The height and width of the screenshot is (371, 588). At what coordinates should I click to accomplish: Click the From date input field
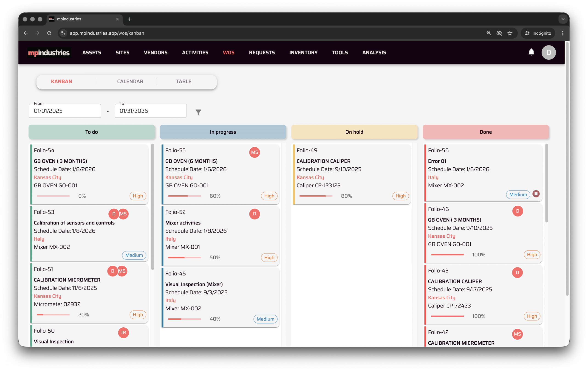pyautogui.click(x=65, y=111)
